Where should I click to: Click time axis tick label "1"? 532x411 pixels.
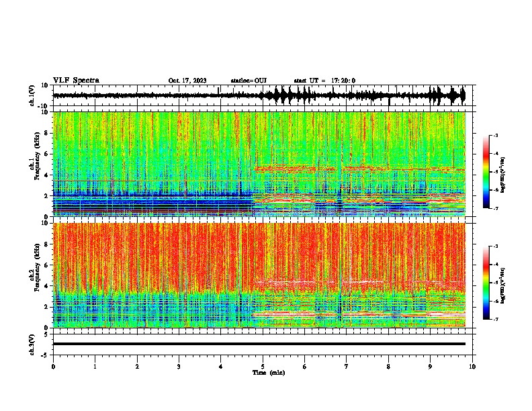point(95,366)
